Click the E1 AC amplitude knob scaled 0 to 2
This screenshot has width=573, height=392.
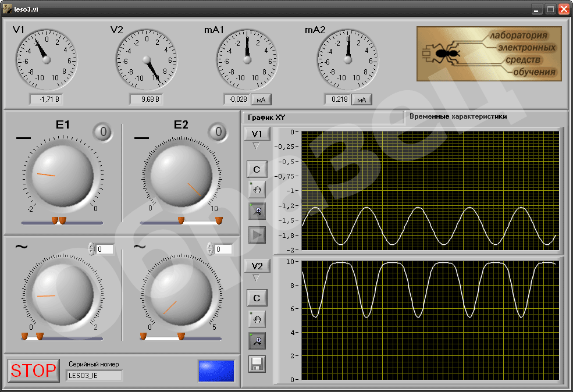click(63, 294)
